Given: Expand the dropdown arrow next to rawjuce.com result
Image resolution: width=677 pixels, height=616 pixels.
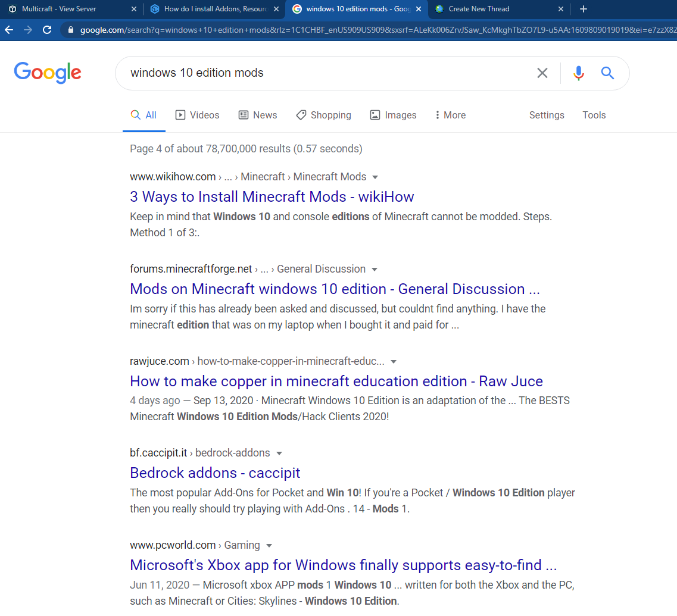Looking at the screenshot, I should coord(394,362).
